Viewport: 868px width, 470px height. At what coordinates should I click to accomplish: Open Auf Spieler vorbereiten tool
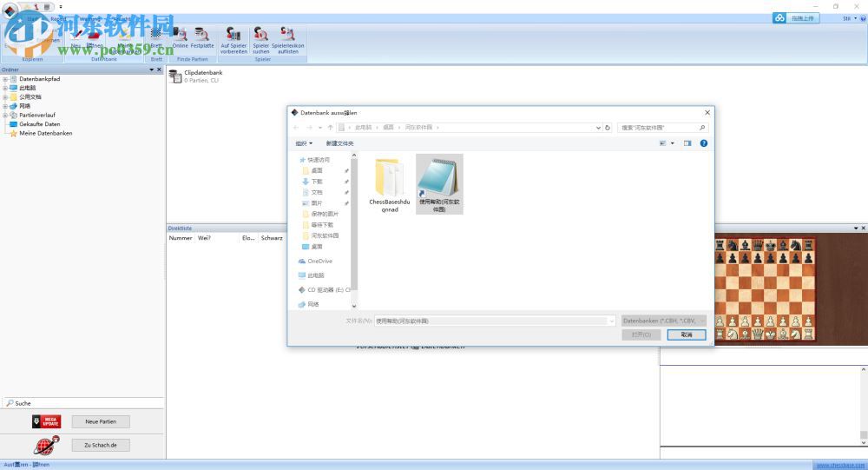tap(233, 40)
